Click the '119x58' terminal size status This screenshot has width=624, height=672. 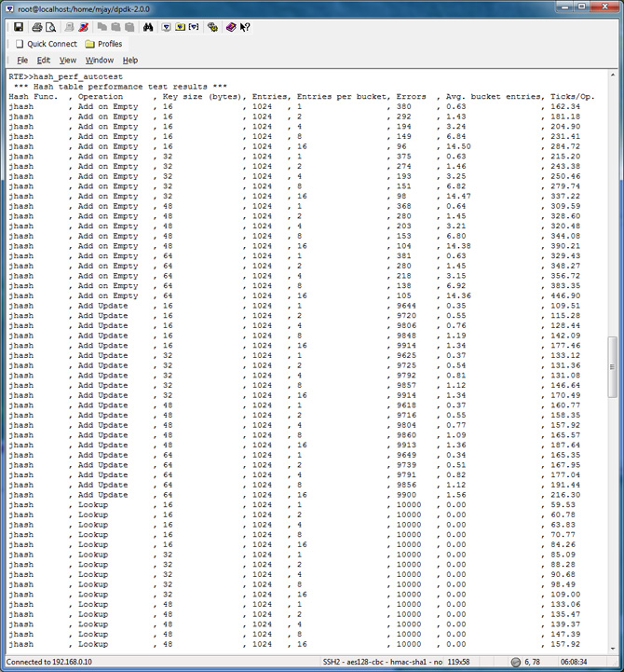[458, 662]
